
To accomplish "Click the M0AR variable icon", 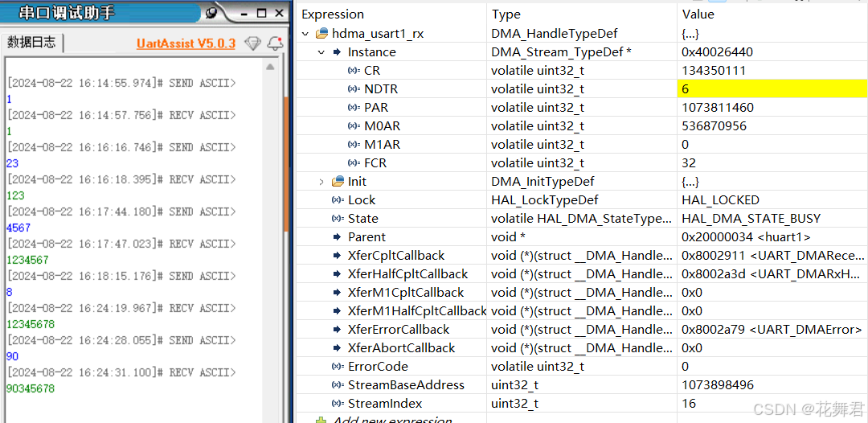I will [x=354, y=126].
